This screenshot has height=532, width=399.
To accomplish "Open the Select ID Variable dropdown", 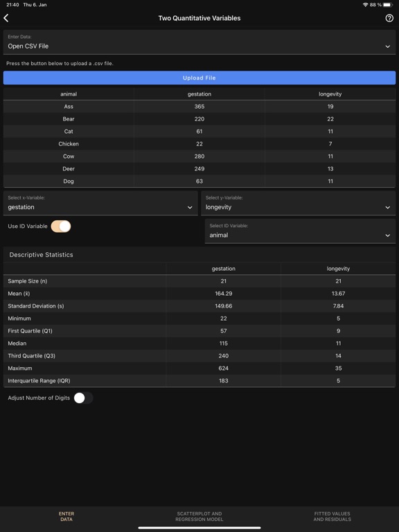I will pos(300,231).
